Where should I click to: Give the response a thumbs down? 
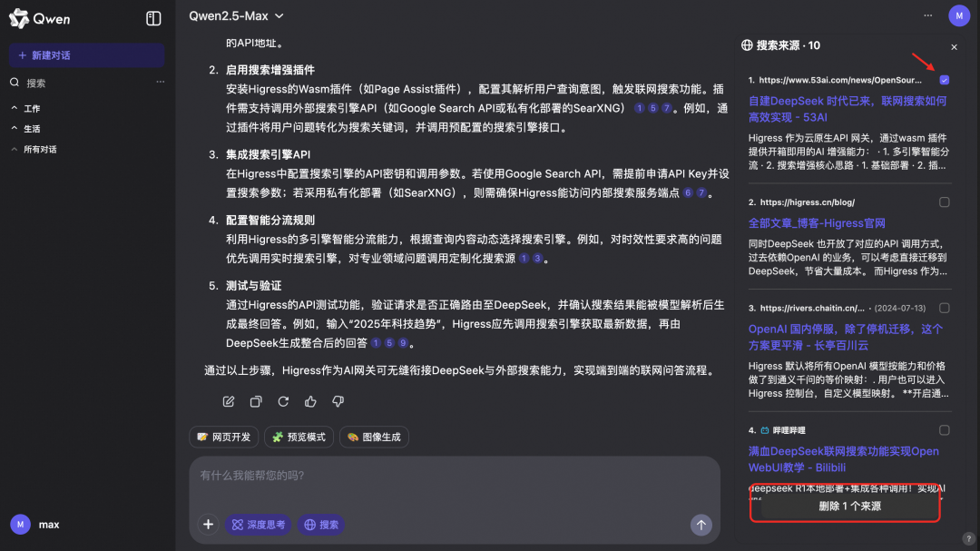click(x=337, y=401)
